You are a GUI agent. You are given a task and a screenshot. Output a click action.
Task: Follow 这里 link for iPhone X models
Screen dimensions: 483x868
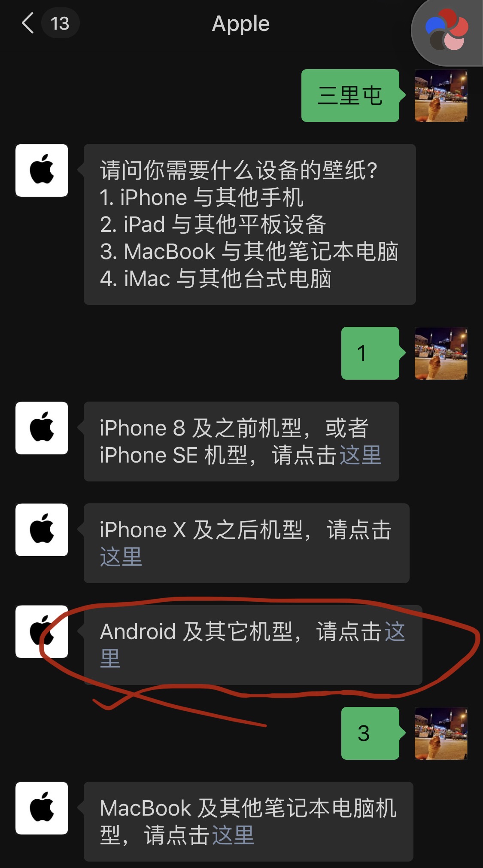tap(121, 557)
